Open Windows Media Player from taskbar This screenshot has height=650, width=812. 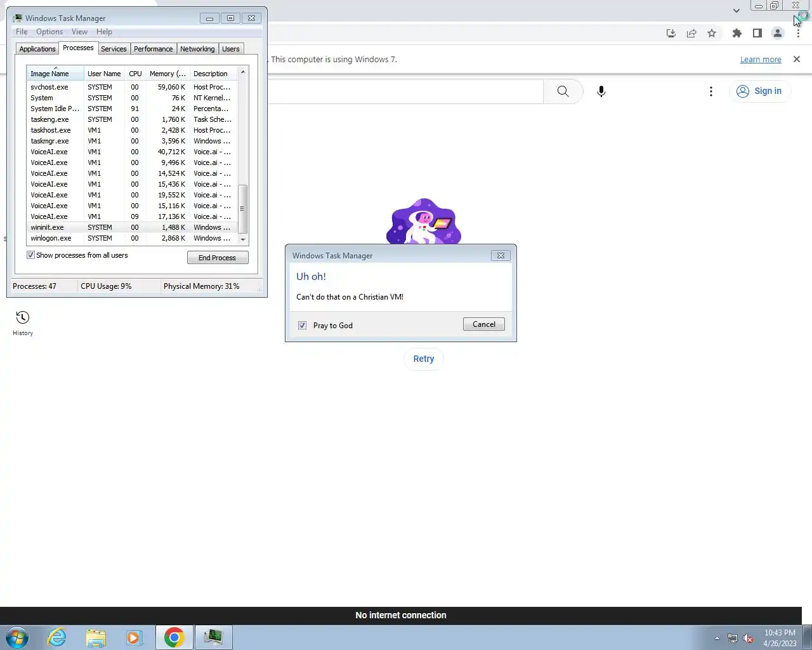134,637
